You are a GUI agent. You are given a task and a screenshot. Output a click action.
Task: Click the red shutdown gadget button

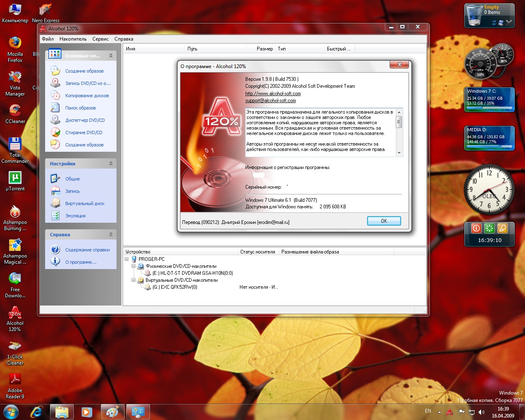coord(476,228)
